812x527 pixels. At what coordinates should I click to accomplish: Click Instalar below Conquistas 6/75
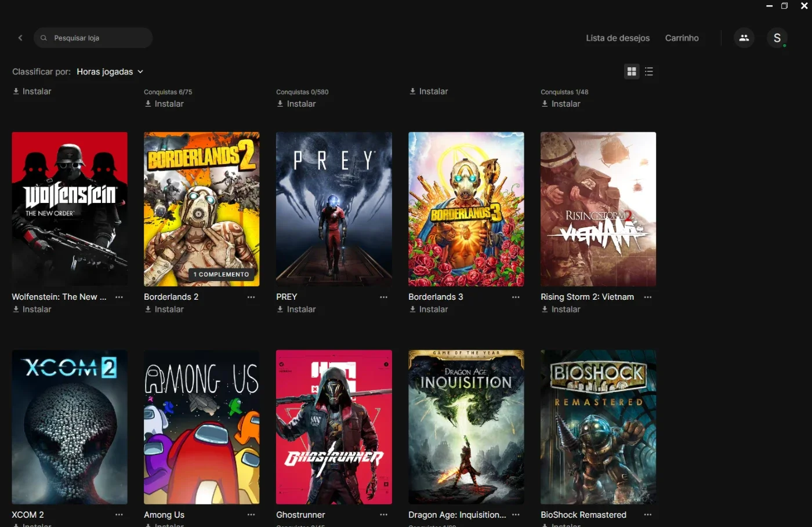(x=165, y=104)
